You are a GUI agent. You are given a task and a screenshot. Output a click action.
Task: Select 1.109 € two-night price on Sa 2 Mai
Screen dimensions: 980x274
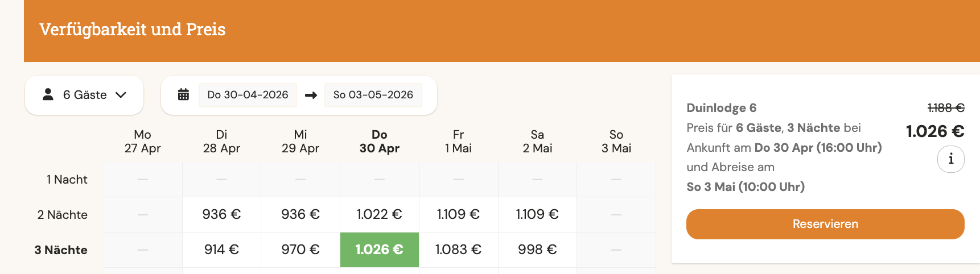point(537,214)
